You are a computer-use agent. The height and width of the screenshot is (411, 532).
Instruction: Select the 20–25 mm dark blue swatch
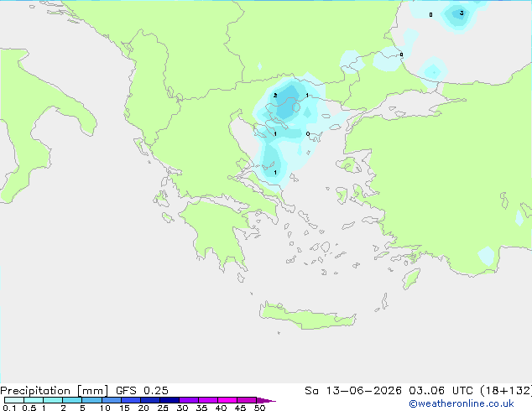coord(150,400)
